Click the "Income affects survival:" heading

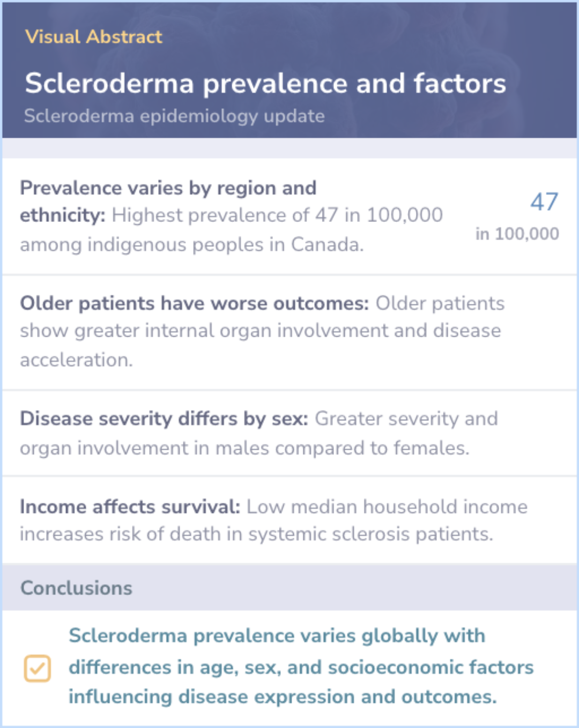(x=130, y=506)
